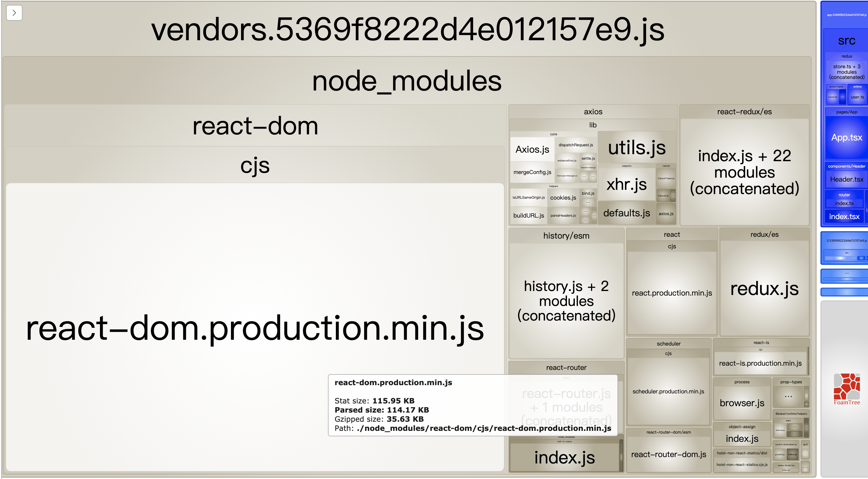Click the react.production.min.js block

671,293
